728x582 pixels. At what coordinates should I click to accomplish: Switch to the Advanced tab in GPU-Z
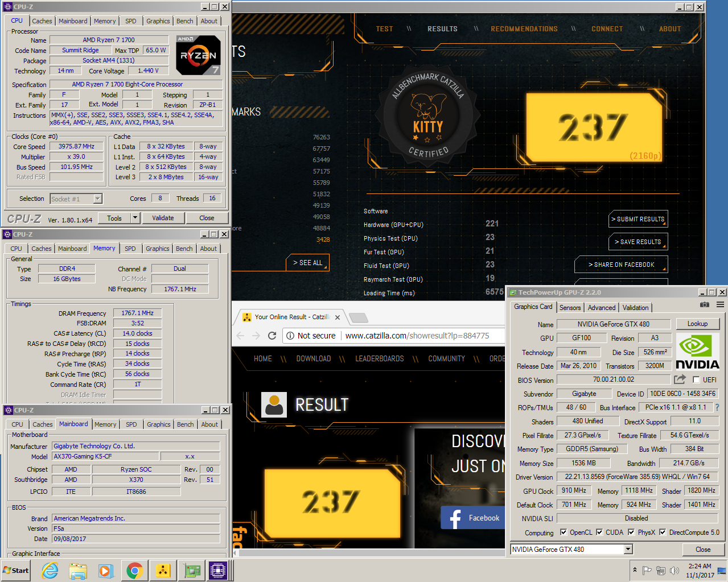602,308
